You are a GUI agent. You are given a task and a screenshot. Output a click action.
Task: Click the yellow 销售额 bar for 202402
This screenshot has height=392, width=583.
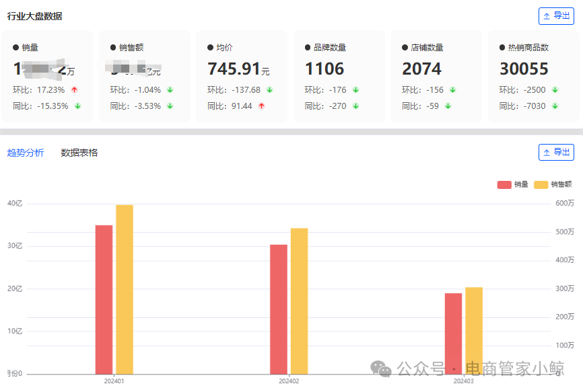[x=300, y=301]
